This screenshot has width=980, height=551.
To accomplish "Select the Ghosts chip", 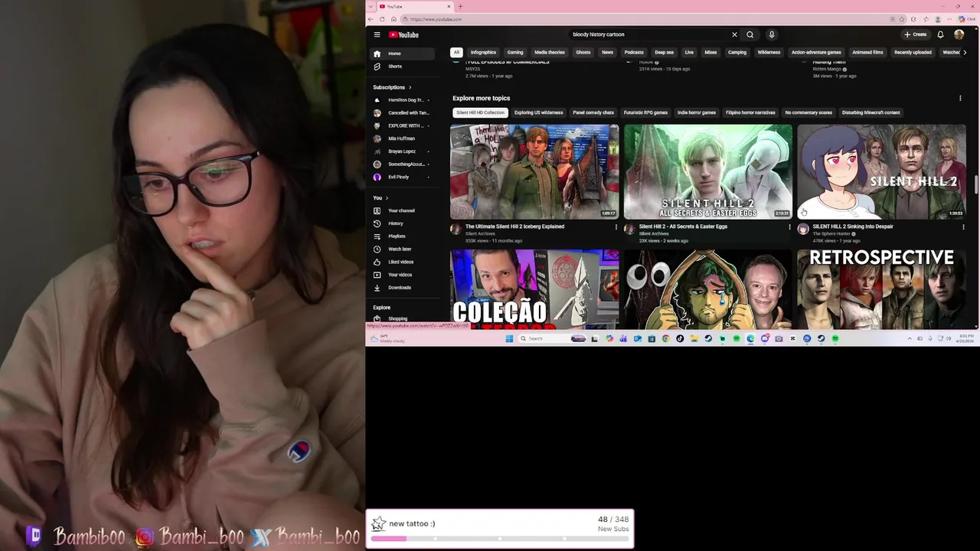I will click(x=583, y=52).
